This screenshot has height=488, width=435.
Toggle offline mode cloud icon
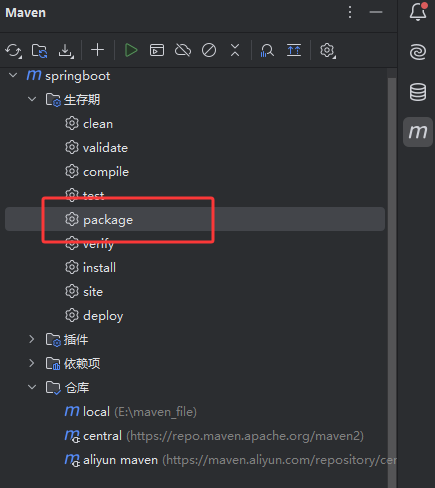click(183, 50)
